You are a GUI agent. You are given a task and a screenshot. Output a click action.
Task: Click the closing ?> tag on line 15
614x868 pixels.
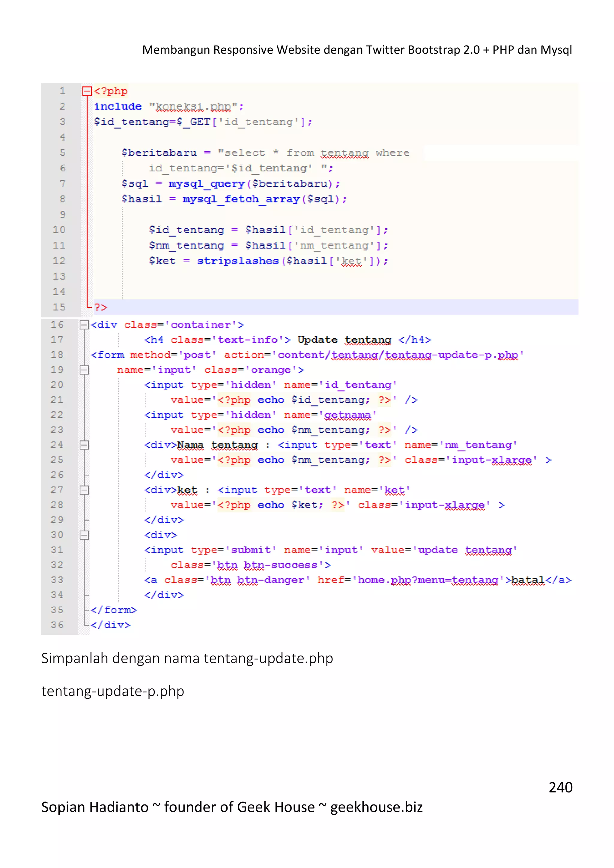[100, 307]
